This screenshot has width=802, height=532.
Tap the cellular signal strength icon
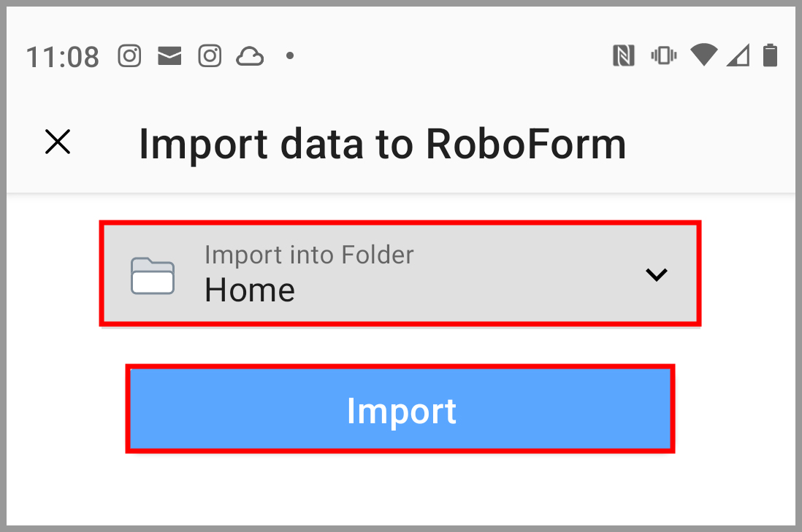pyautogui.click(x=738, y=55)
